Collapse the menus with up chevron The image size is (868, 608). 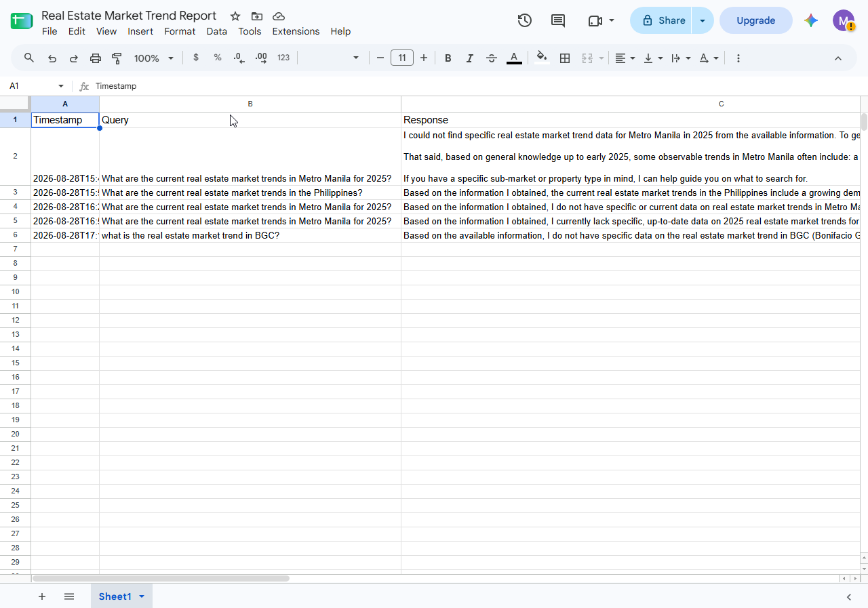tap(838, 58)
